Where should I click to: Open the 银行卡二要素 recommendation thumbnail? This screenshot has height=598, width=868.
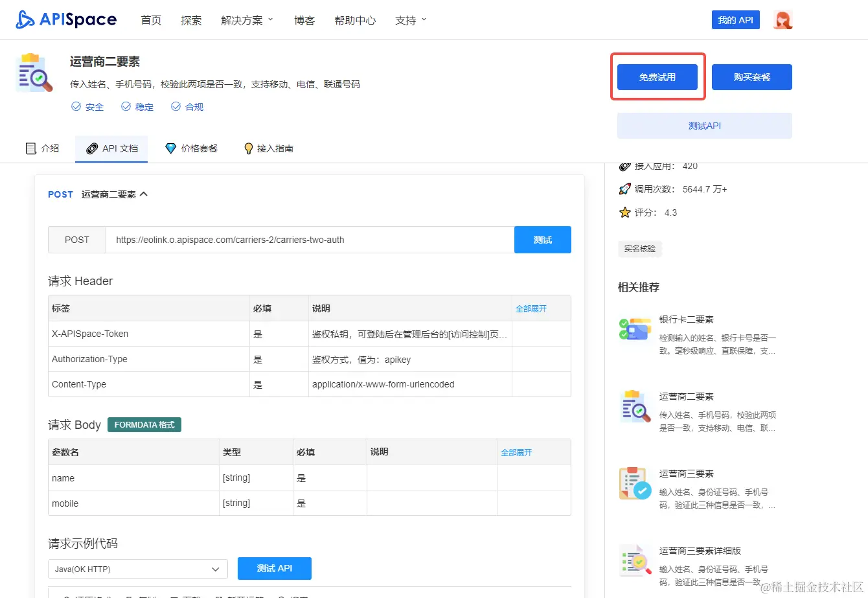point(635,329)
